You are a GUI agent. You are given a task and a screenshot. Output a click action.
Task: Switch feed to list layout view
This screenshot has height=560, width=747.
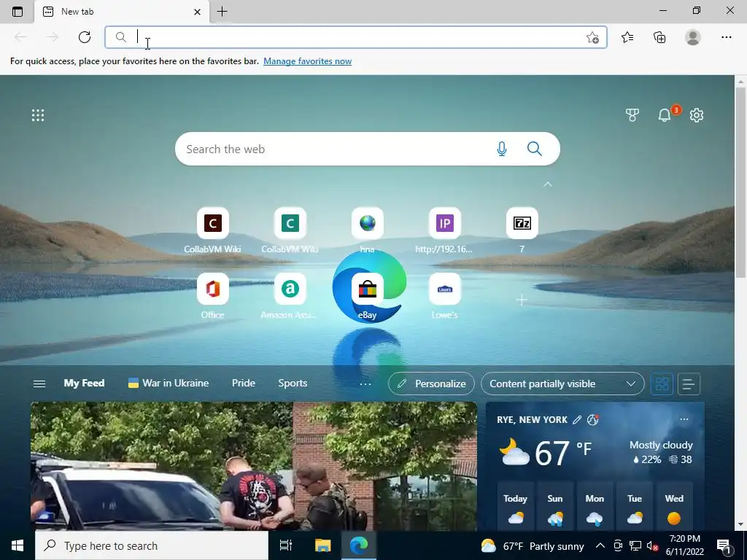(689, 384)
